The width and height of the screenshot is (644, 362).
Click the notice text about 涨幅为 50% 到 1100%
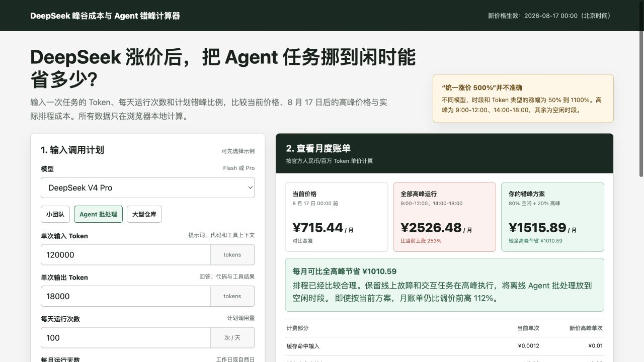point(522,105)
